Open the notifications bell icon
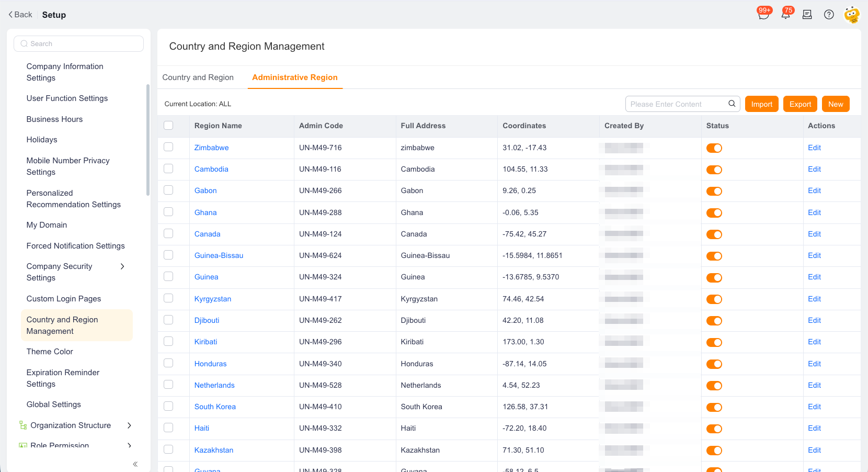The image size is (868, 472). 785,15
